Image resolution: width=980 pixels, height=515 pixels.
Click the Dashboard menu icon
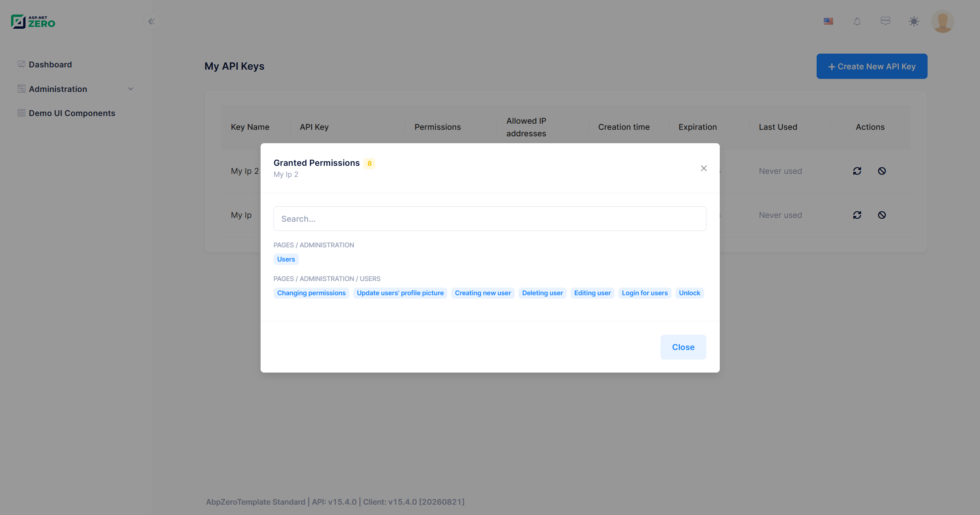point(21,64)
